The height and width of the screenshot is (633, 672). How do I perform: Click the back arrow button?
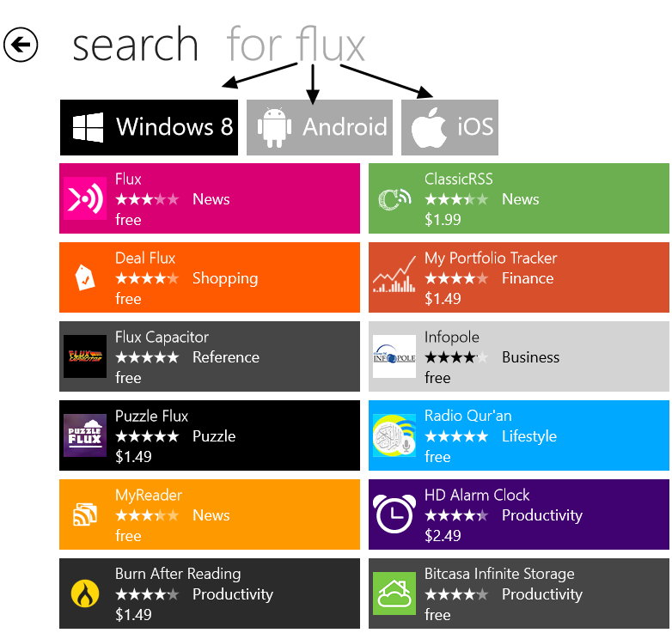pos(20,45)
